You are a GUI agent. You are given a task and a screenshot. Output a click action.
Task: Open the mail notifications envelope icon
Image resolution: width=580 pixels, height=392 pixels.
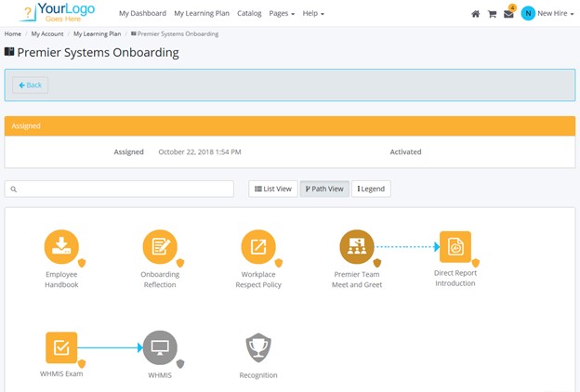[x=508, y=14]
